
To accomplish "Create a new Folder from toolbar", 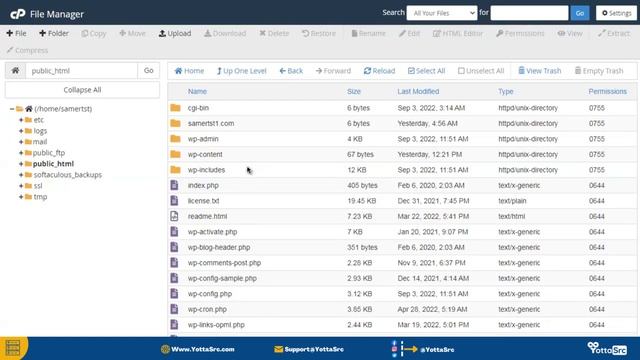I will click(x=54, y=33).
